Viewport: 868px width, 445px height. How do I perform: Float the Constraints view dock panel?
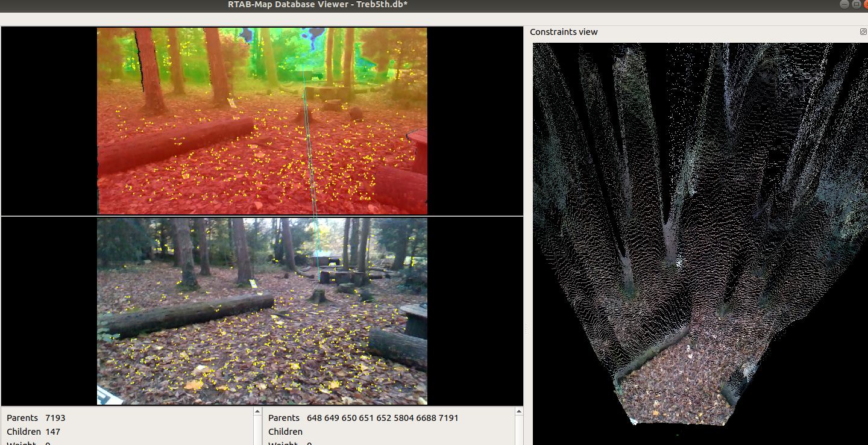click(x=863, y=32)
